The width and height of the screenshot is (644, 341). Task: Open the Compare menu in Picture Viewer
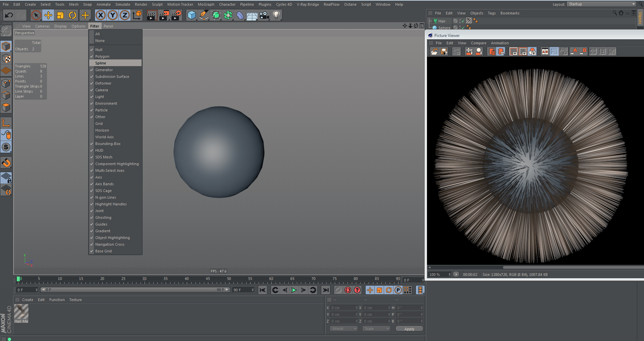pos(478,43)
